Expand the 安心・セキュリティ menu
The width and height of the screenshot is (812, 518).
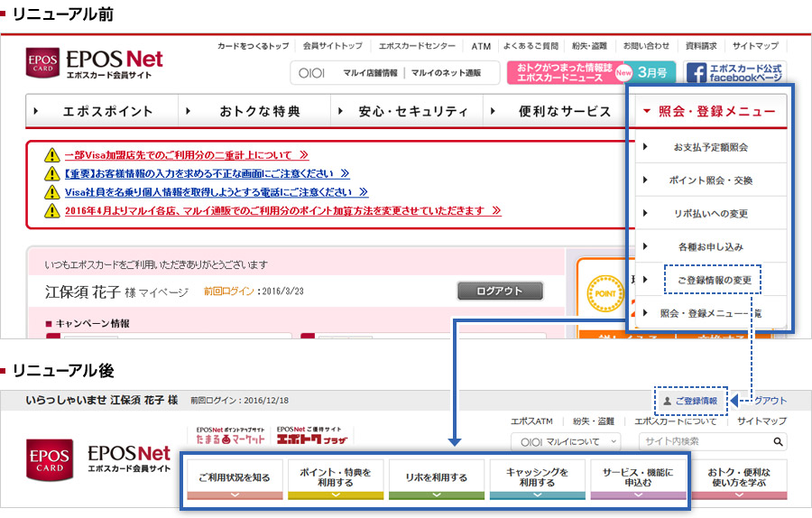click(407, 111)
